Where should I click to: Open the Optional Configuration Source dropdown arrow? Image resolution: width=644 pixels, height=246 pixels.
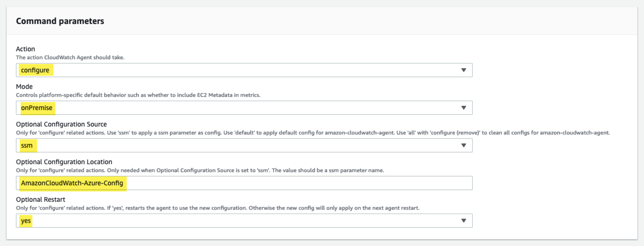[464, 145]
